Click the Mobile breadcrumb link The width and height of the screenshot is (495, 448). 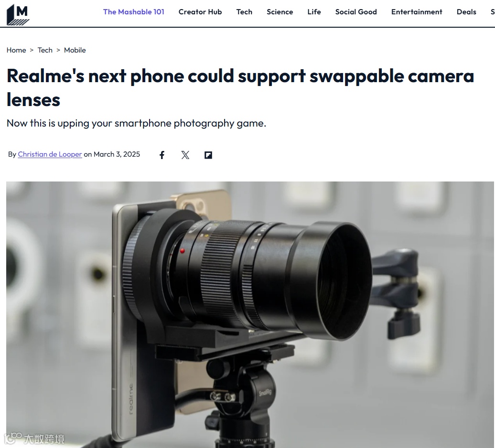pos(75,50)
